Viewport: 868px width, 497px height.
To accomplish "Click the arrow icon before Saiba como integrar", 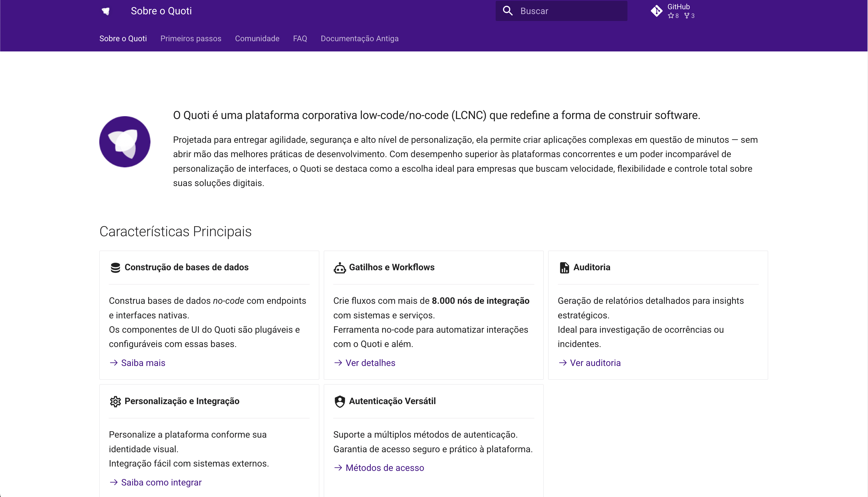I will 114,482.
